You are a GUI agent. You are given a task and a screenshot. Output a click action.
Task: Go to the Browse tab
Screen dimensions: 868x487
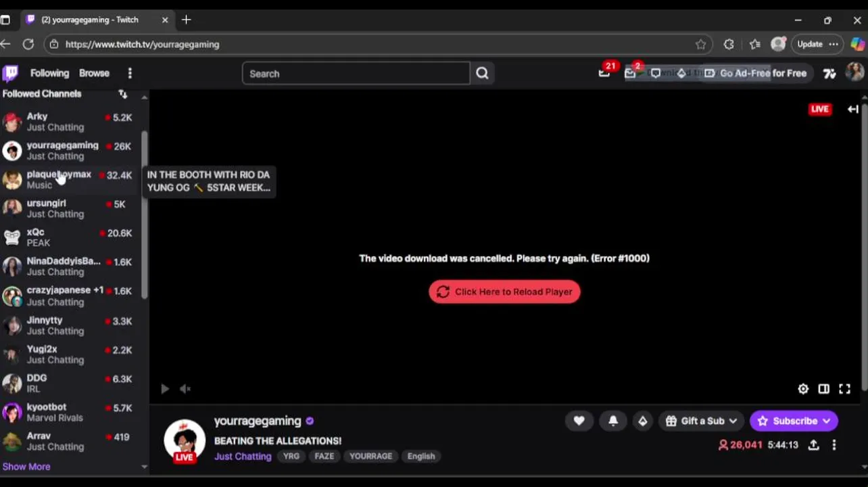point(94,73)
